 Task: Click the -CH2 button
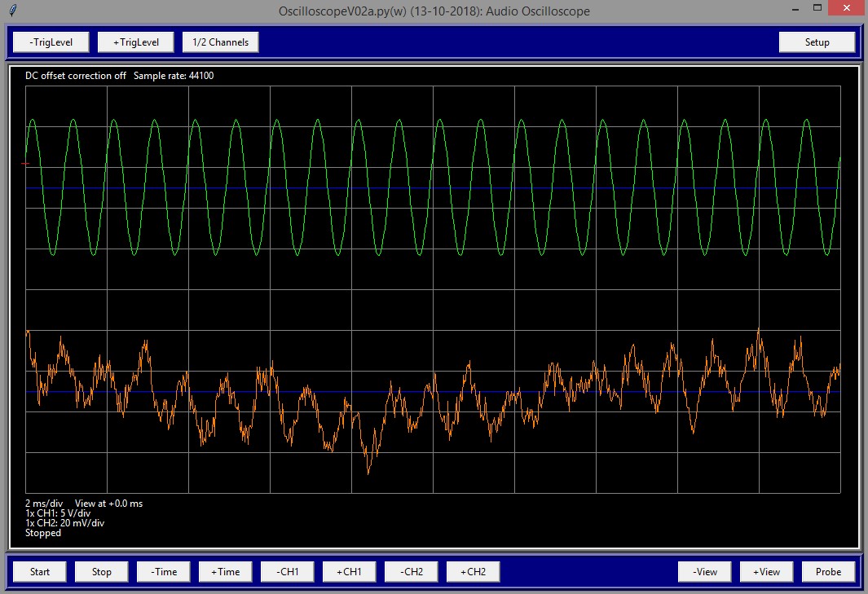point(412,571)
